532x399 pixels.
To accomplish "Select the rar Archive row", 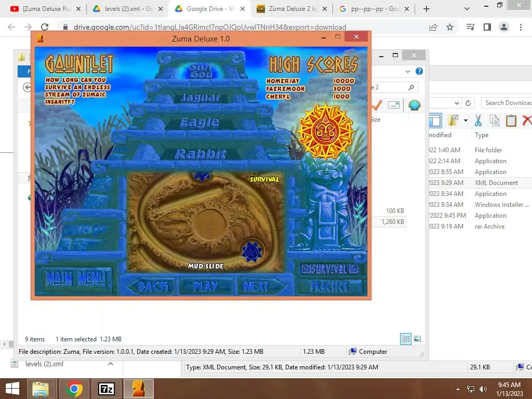I will point(480,227).
